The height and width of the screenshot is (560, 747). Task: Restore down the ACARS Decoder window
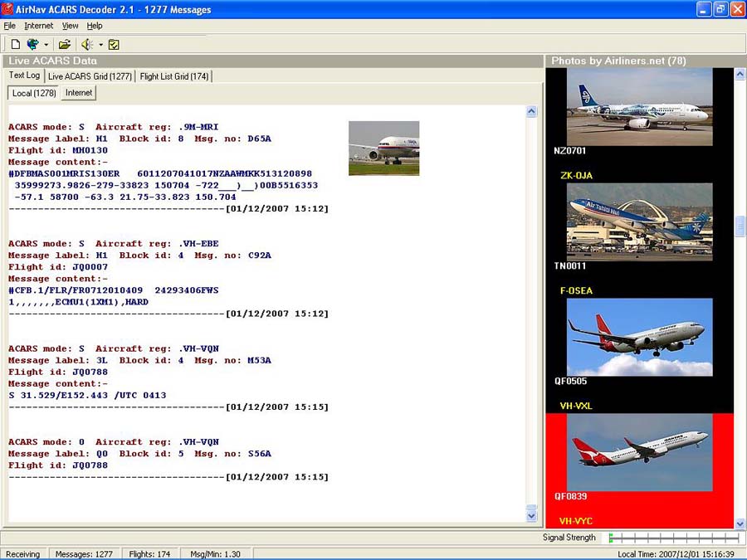click(x=720, y=9)
